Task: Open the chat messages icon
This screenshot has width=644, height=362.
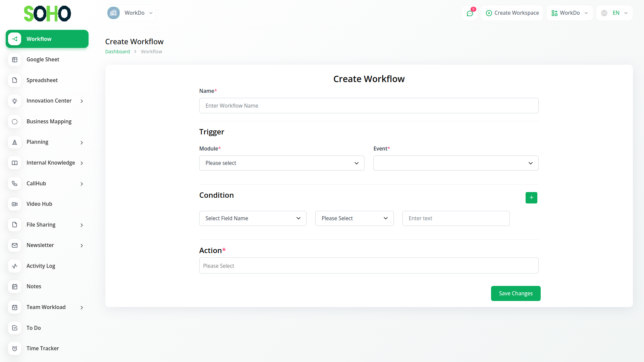Action: [x=470, y=13]
